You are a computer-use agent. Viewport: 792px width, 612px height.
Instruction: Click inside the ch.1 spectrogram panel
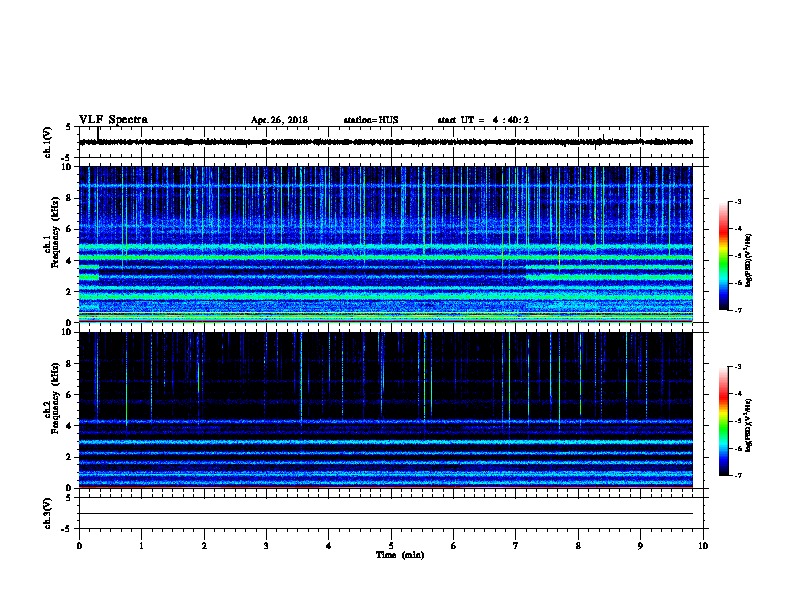click(385, 244)
